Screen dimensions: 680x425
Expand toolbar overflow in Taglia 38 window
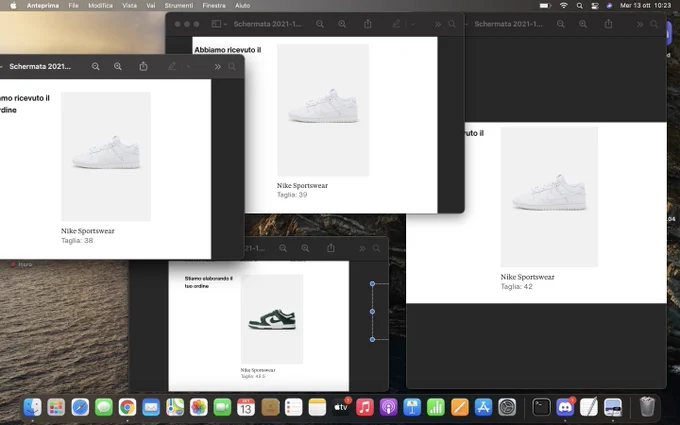click(x=217, y=66)
